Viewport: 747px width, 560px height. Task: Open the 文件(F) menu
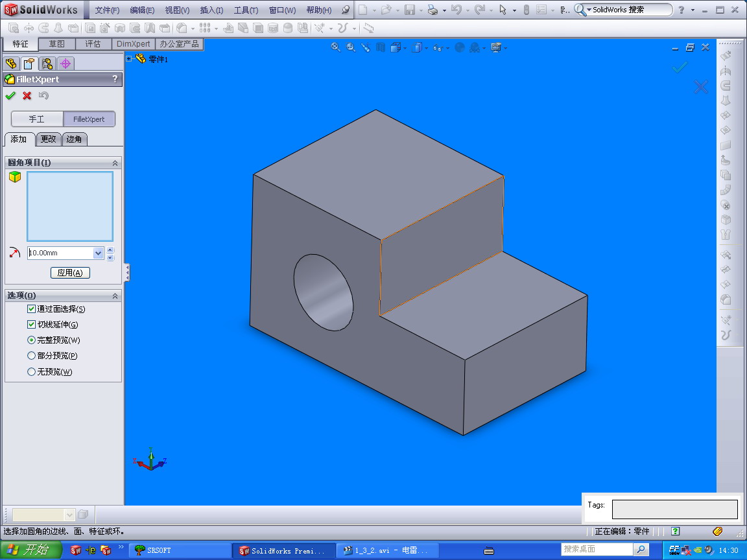tap(107, 10)
